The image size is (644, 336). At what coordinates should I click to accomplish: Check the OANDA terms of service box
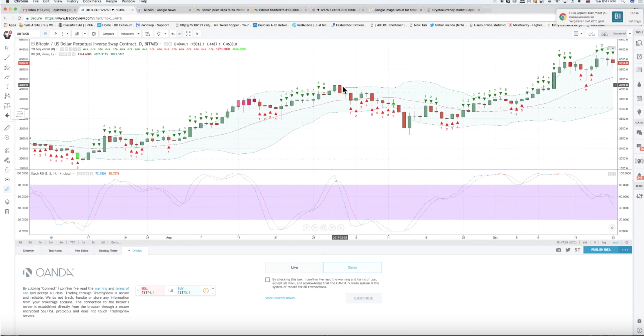point(267,280)
